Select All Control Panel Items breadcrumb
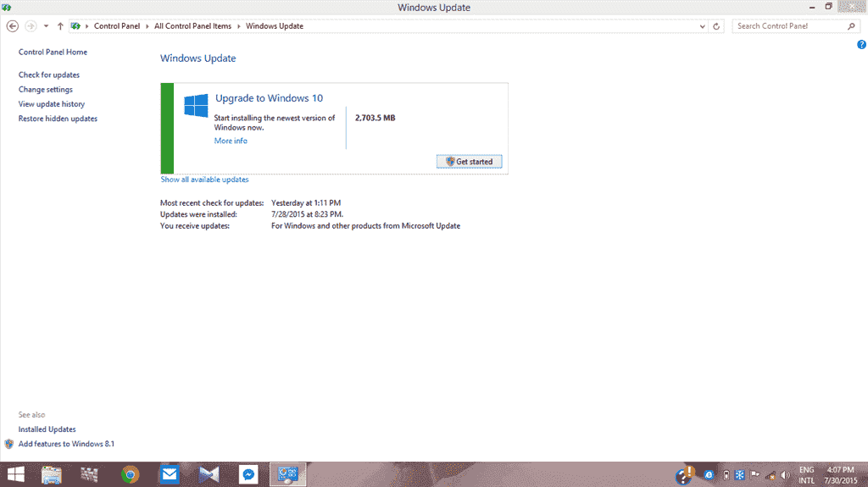 click(x=192, y=26)
